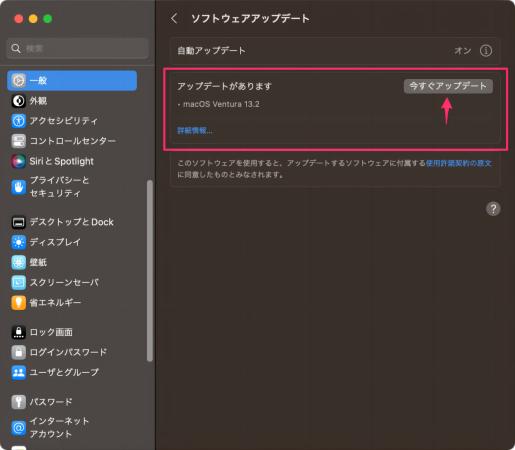Image resolution: width=515 pixels, height=450 pixels.
Task: Select the Siri と Spotlight label
Action: coord(61,161)
